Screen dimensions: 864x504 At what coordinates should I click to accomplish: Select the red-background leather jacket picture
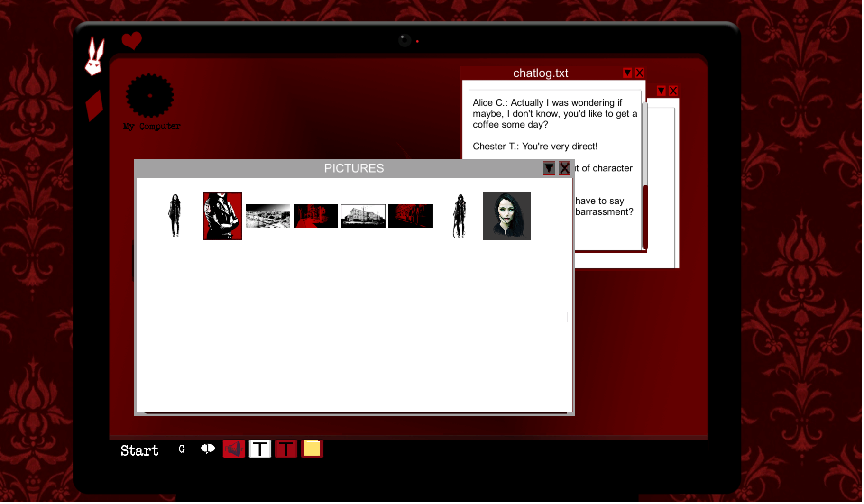click(x=222, y=216)
